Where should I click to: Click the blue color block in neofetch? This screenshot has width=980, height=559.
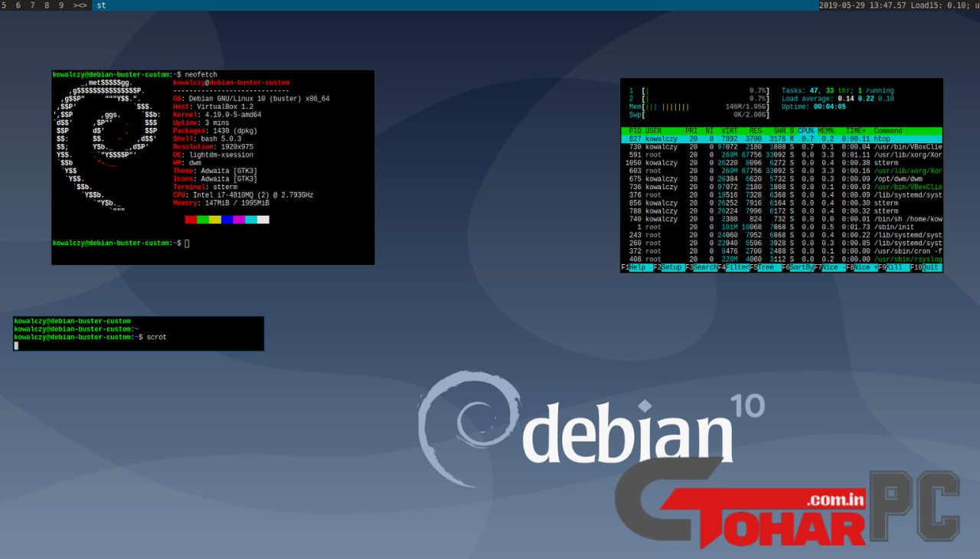[x=227, y=220]
